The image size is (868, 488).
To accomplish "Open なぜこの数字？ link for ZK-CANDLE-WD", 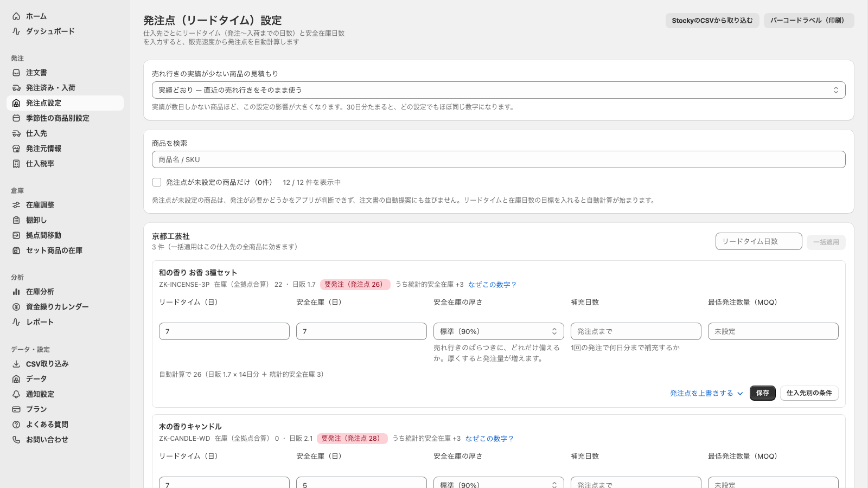I will [489, 439].
